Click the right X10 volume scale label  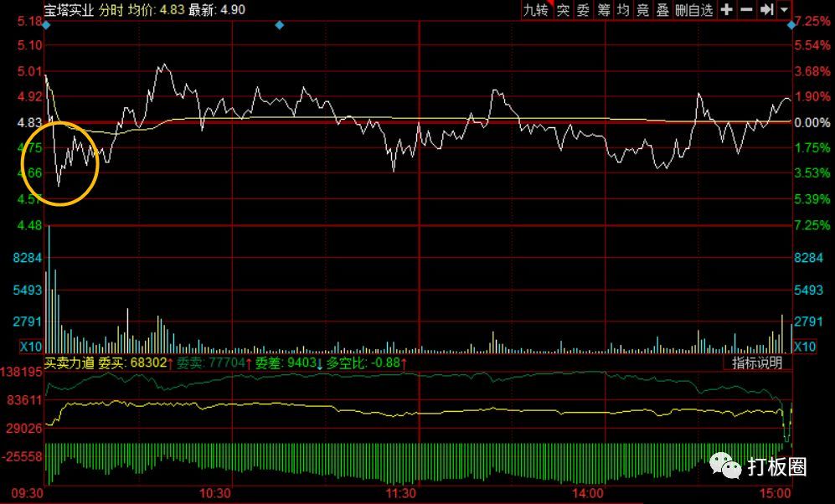(804, 347)
